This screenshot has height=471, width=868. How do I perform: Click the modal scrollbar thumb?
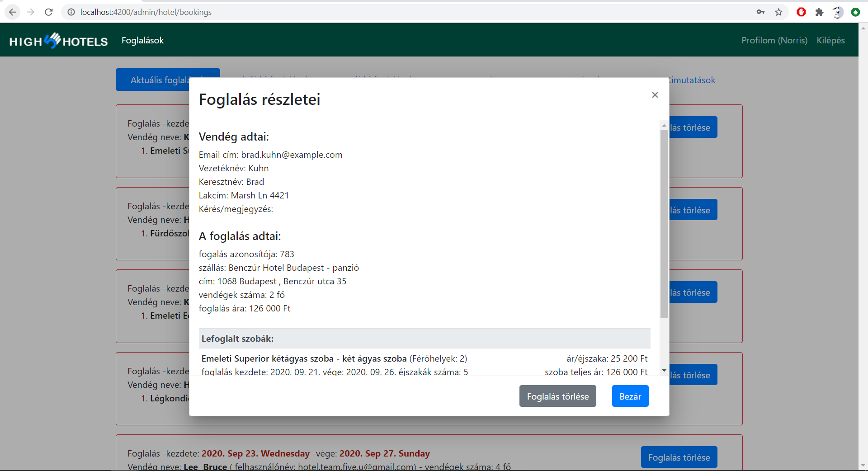tap(664, 224)
